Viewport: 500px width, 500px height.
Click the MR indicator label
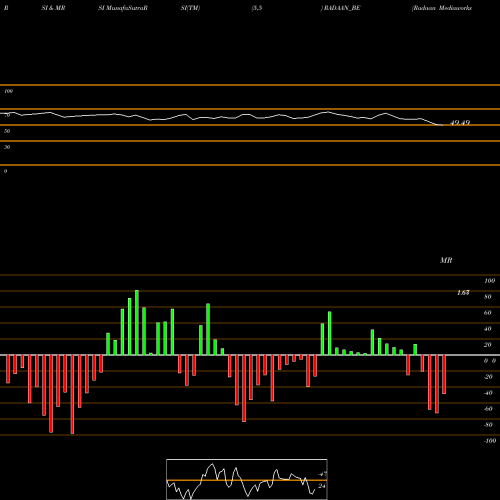point(446,260)
